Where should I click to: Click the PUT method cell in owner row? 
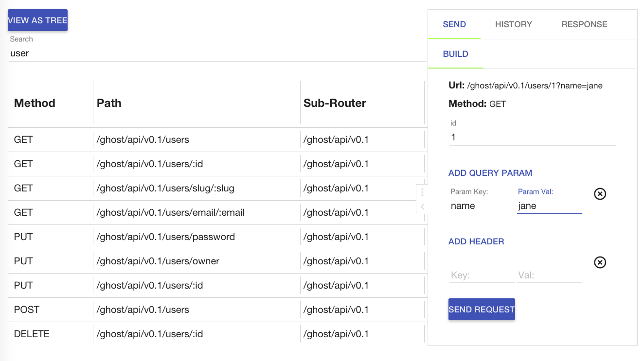pyautogui.click(x=23, y=261)
